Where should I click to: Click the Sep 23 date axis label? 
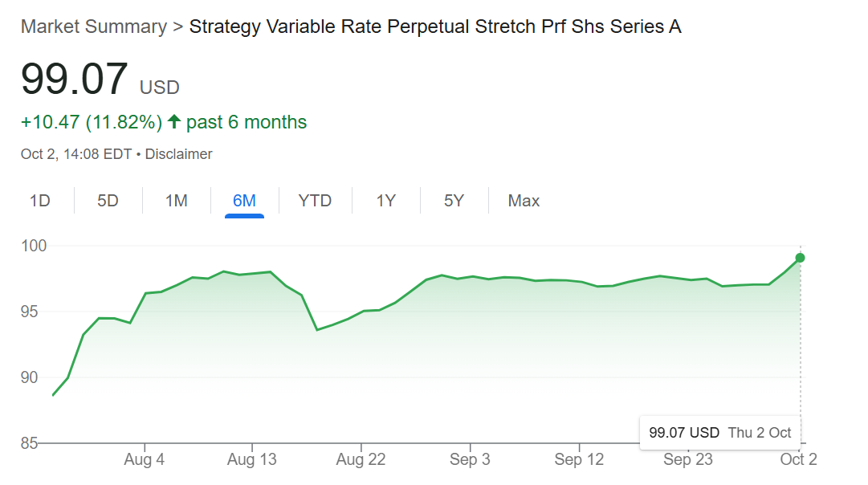coord(688,460)
